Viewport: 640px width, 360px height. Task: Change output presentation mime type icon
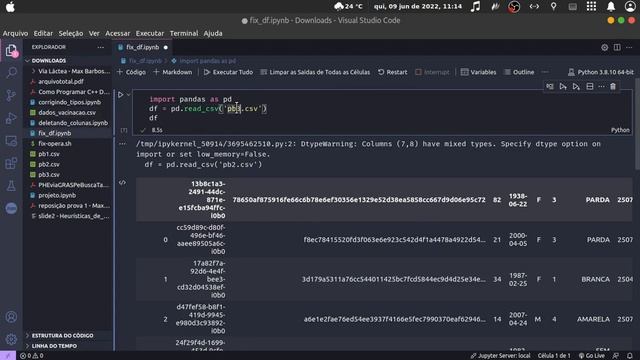122,182
